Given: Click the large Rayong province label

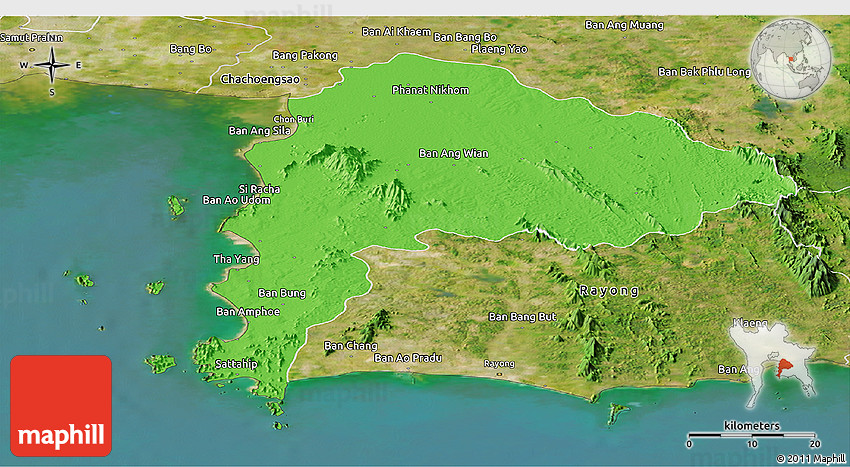Looking at the screenshot, I should coord(609,290).
